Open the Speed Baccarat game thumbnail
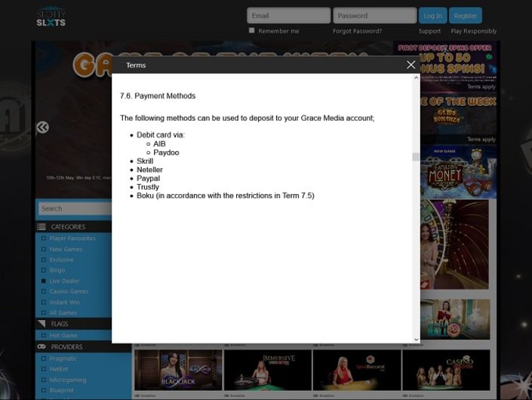The image size is (532, 400). click(x=357, y=370)
